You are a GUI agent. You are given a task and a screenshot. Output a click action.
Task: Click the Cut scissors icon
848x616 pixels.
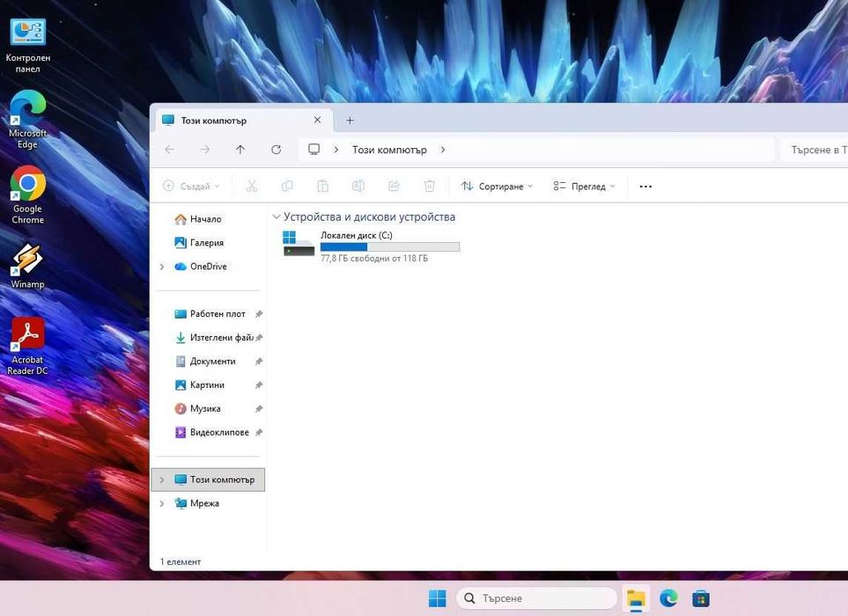pyautogui.click(x=252, y=187)
